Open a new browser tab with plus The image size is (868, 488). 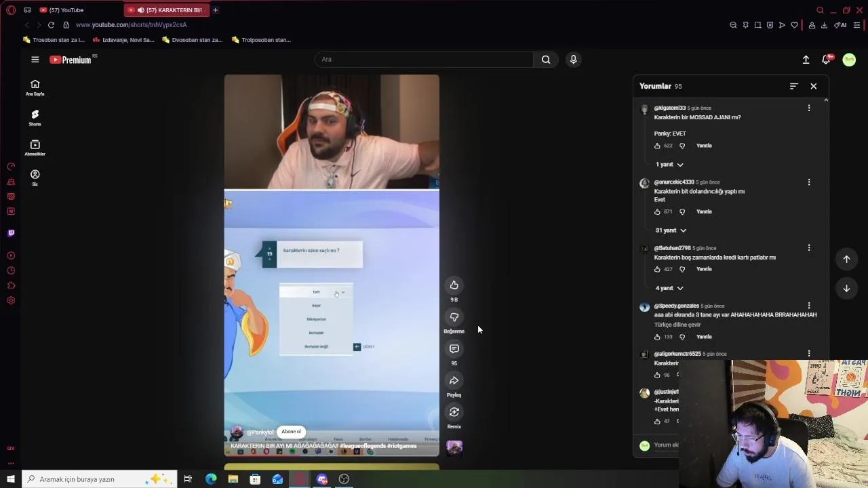coord(215,10)
